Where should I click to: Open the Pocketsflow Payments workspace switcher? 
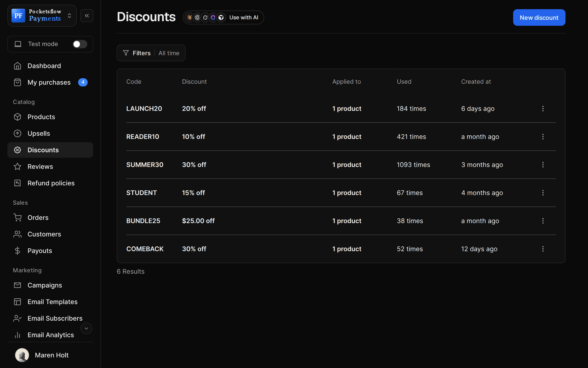point(42,16)
